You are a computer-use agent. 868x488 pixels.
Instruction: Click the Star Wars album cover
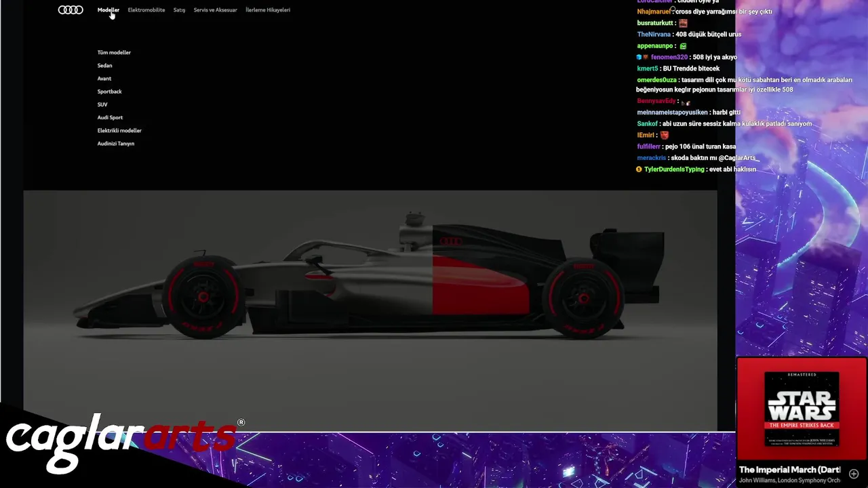point(802,409)
